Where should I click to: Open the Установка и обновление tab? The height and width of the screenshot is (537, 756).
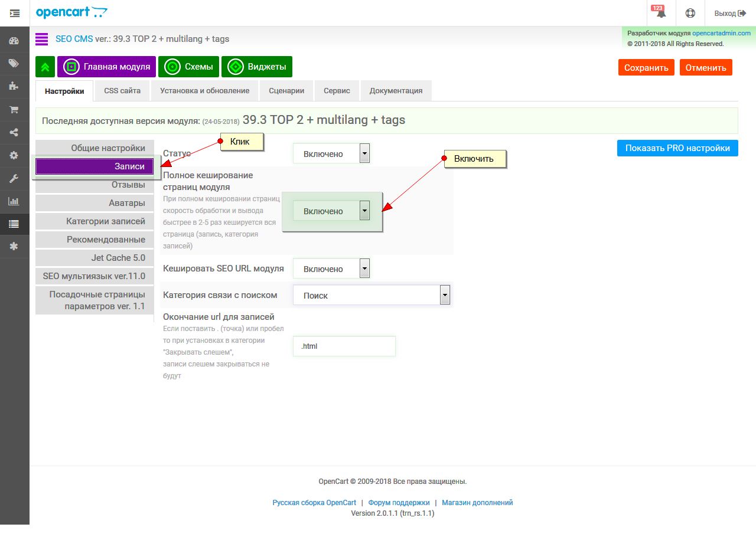click(205, 91)
